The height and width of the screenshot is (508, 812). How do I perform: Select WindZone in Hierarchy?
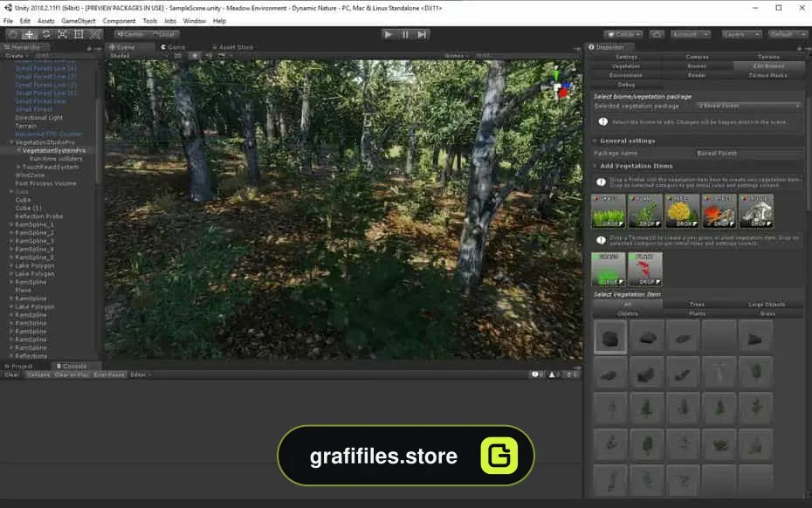tap(30, 175)
